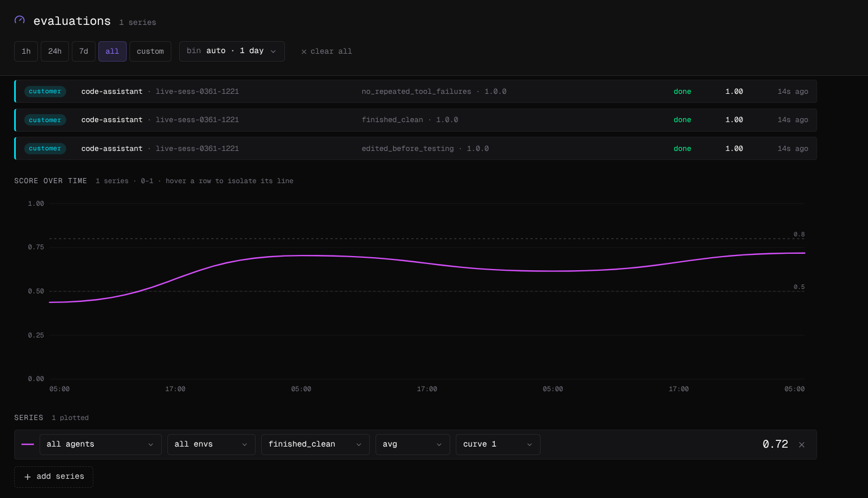Image resolution: width=868 pixels, height=498 pixels.
Task: Click the 1 plotted label beside SERIES
Action: point(70,418)
